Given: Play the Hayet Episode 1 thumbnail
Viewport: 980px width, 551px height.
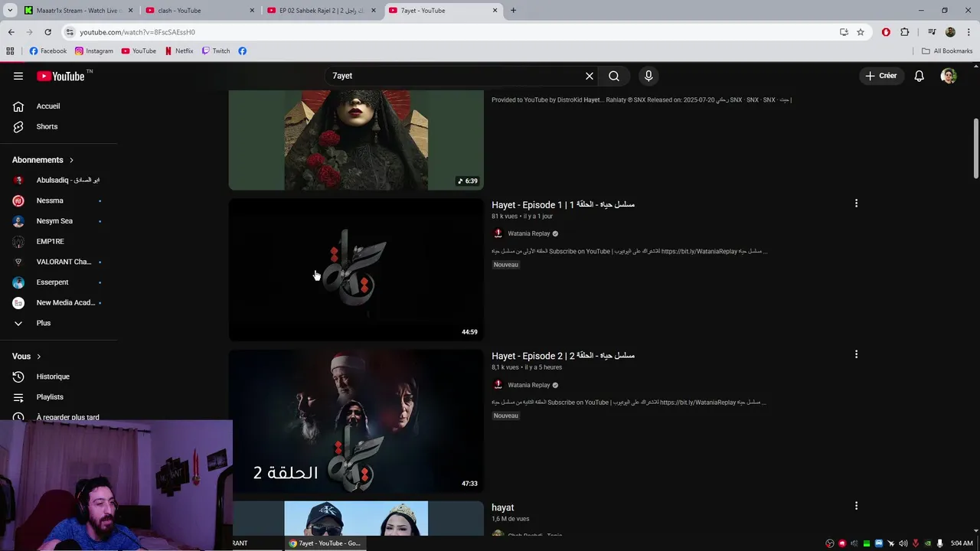Looking at the screenshot, I should point(356,269).
